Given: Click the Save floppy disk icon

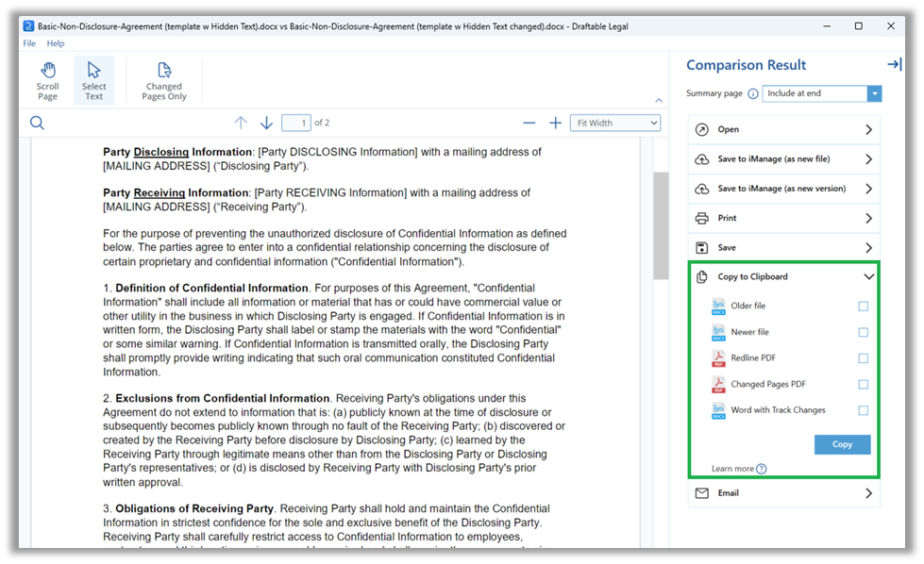Looking at the screenshot, I should (x=702, y=247).
